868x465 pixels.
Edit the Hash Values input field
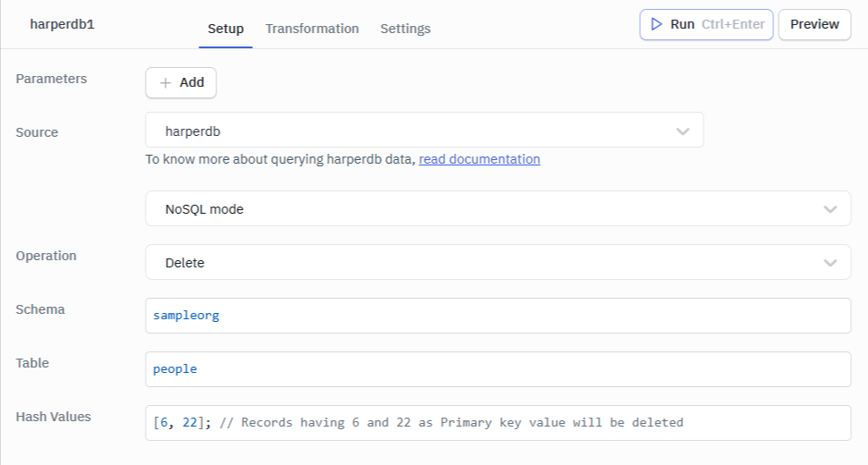[498, 423]
